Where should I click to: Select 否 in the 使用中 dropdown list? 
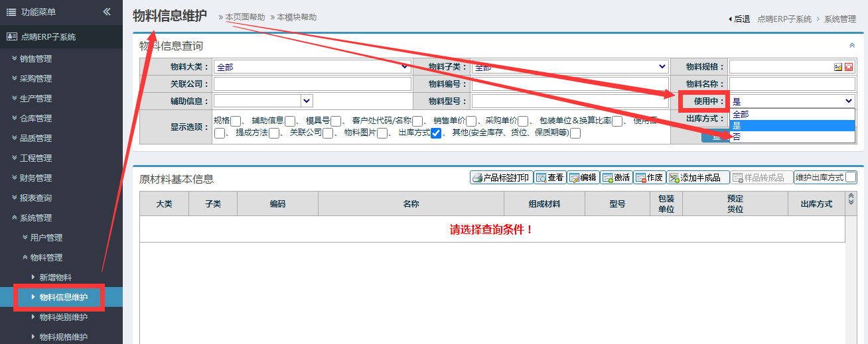click(x=737, y=137)
